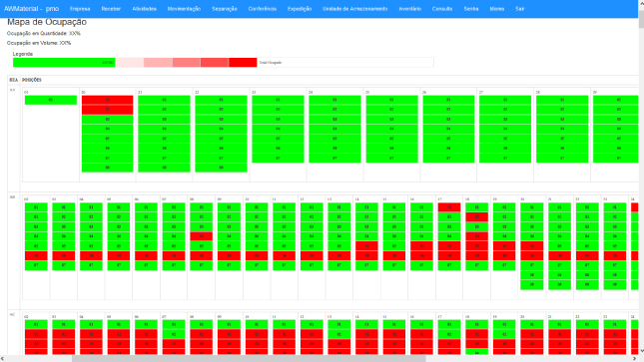The width and height of the screenshot is (644, 362).
Task: Select red position 06 in AB column 02
Action: pyautogui.click(x=36, y=255)
